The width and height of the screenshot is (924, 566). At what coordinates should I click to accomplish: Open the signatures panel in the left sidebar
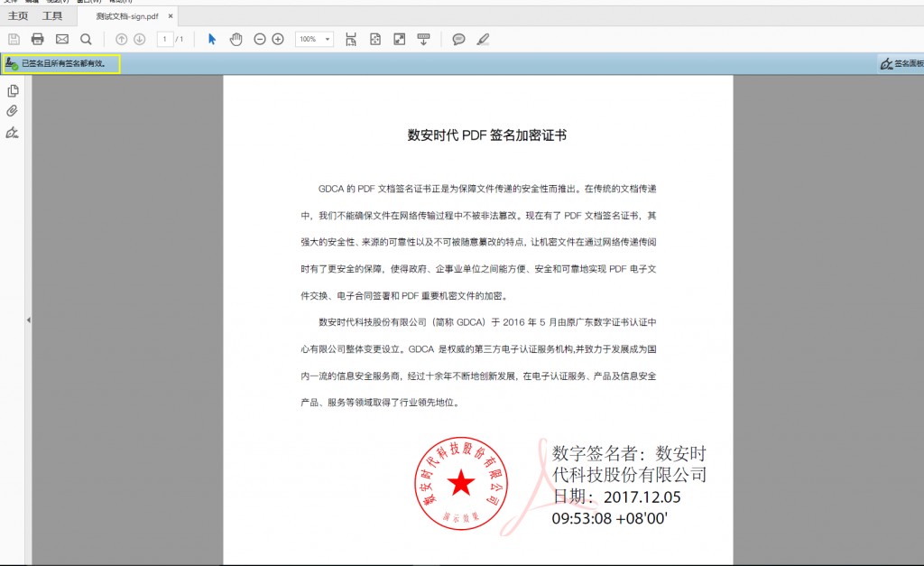coord(13,133)
